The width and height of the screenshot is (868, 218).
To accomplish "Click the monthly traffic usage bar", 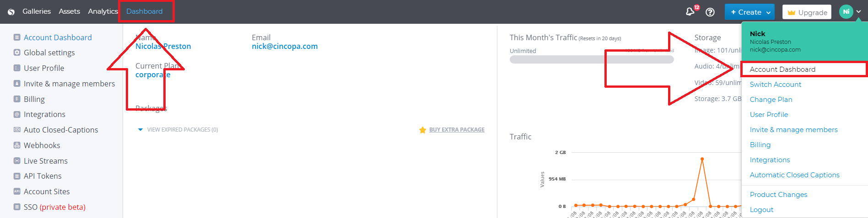I will tap(591, 59).
